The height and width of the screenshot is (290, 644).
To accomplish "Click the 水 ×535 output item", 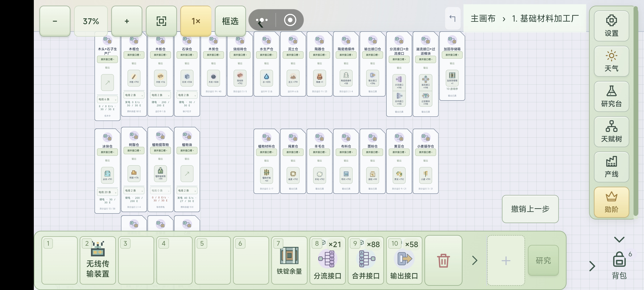I will coord(266,78).
